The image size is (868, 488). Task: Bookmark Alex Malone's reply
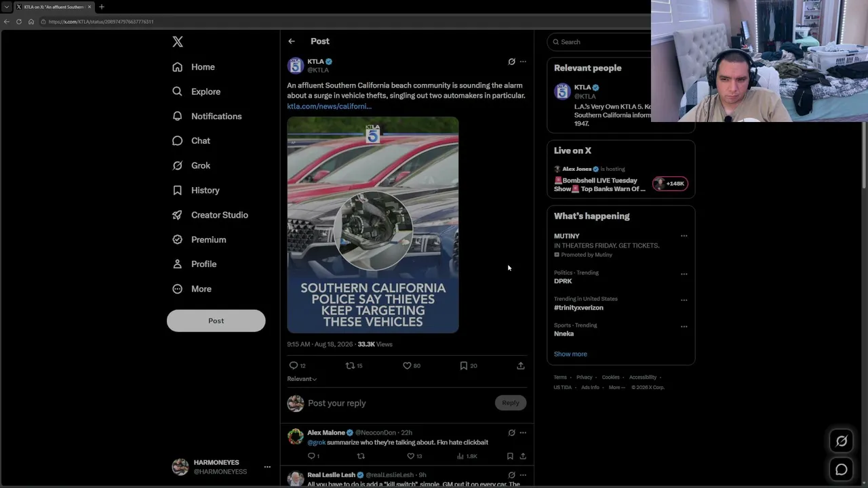[x=510, y=456]
